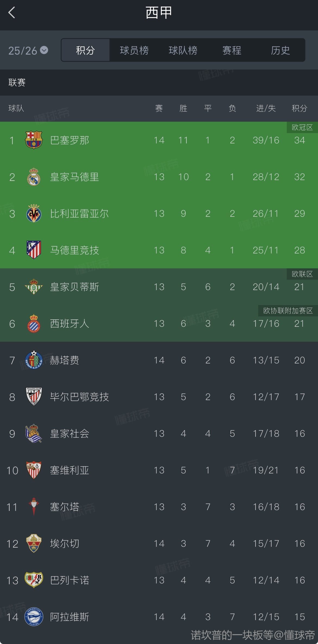This screenshot has width=318, height=644.
Task: Tap the Athletic Club crest
Action: tap(34, 397)
